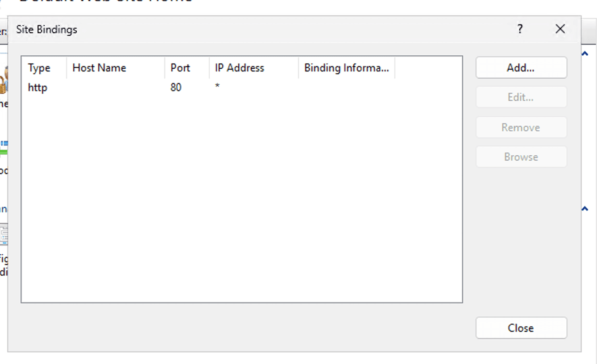597x364 pixels.
Task: Click the port 80 cell
Action: tap(176, 87)
